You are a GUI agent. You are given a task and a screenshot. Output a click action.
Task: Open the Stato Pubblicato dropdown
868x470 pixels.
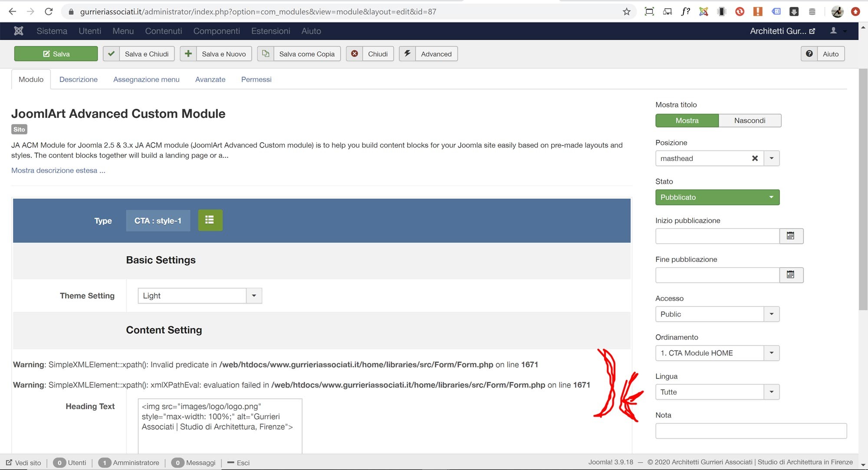(x=717, y=197)
